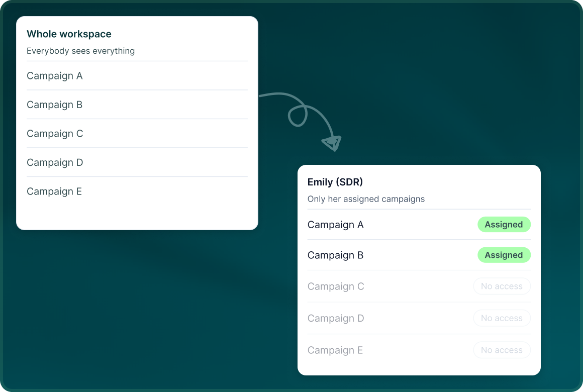Click the No access badge for Campaign E
This screenshot has height=392, width=583.
(502, 350)
